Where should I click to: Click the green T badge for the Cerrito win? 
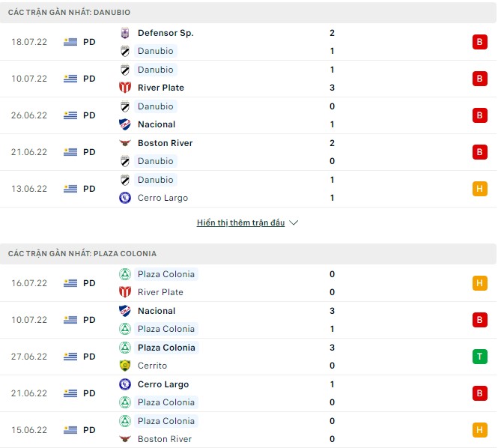pyautogui.click(x=480, y=357)
